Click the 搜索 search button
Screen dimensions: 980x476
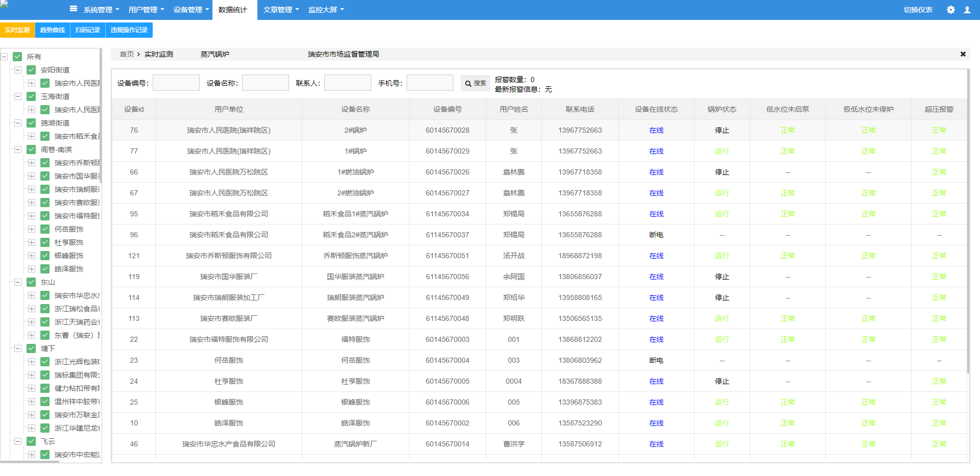(475, 83)
